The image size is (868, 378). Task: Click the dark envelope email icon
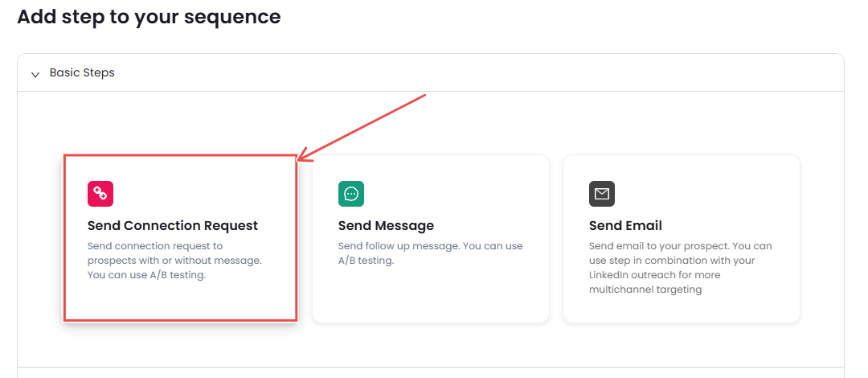click(x=602, y=194)
